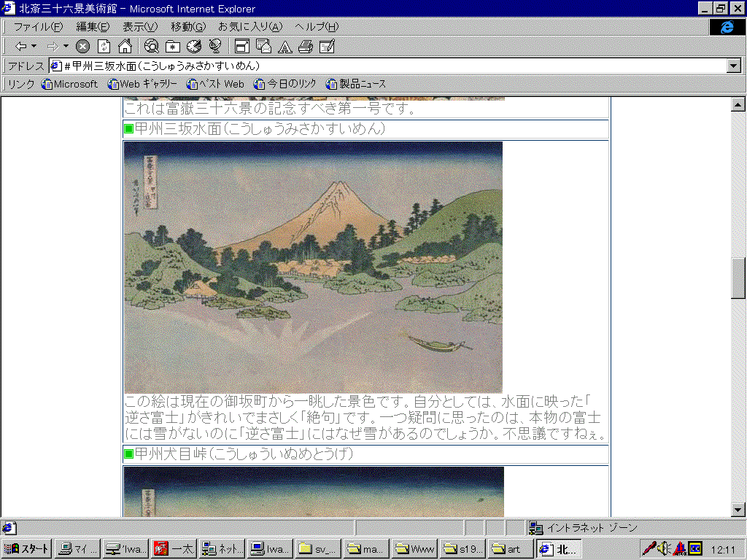The width and height of the screenshot is (747, 560).
Task: Click the Fonts letter A icon
Action: pos(285,47)
